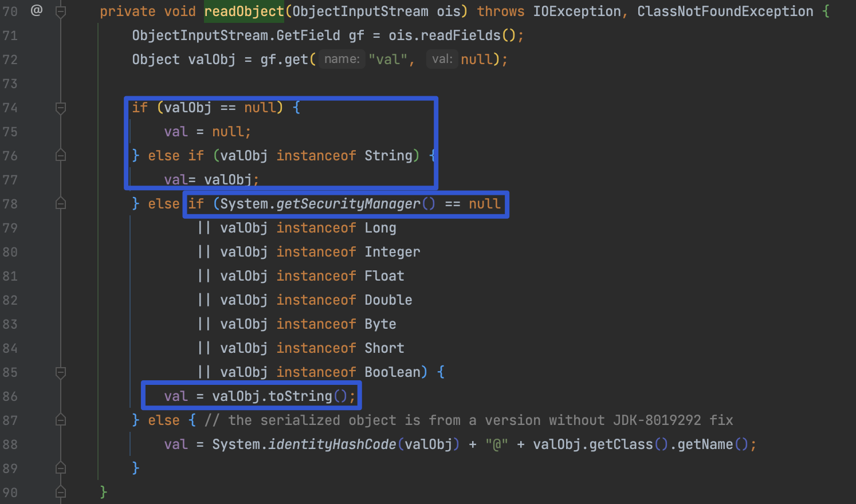
Task: Click Integer type on line 80
Action: [x=392, y=252]
